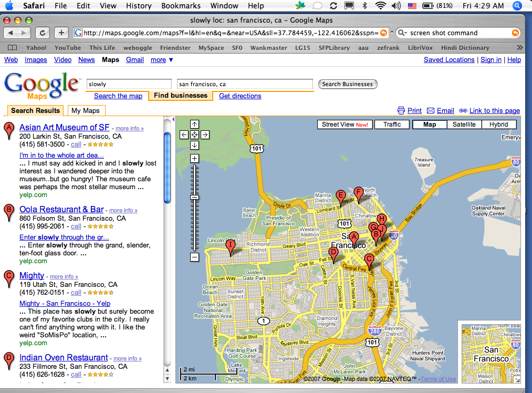The height and width of the screenshot is (393, 532).
Task: Pan the map up with arrow button
Action: [194, 124]
